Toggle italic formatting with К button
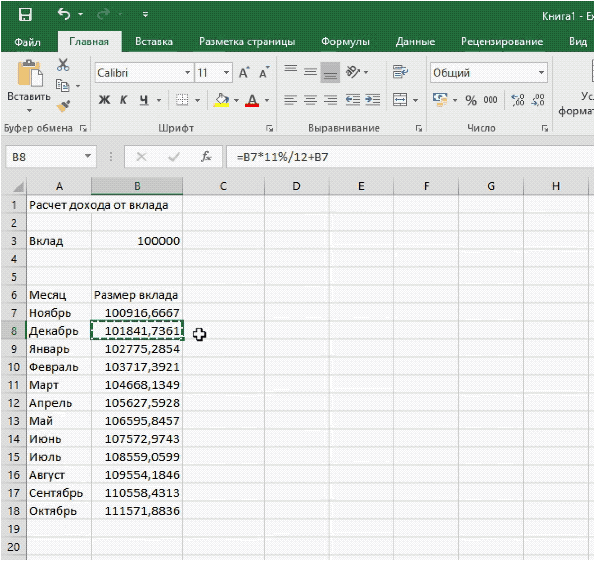The image size is (595, 561). [123, 100]
